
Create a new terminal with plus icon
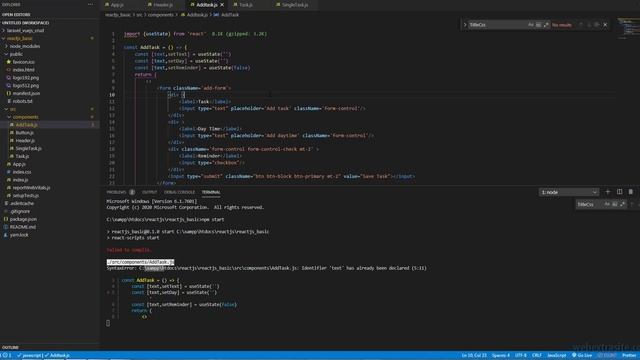click(x=608, y=192)
